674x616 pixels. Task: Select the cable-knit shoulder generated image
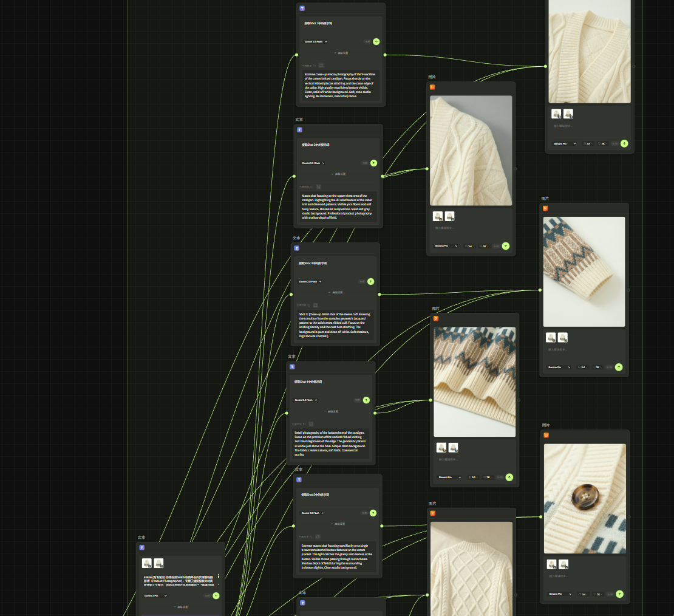[471, 150]
